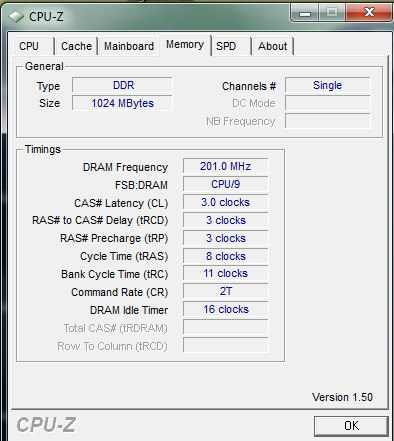394x441 pixels.
Task: Click the DRAM Frequency label
Action: click(x=125, y=167)
